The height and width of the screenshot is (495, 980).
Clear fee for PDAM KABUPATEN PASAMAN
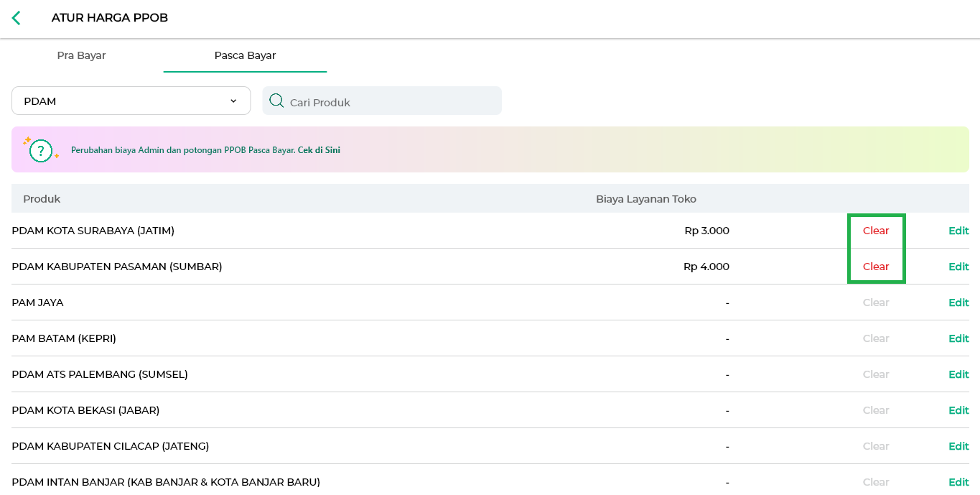(876, 267)
